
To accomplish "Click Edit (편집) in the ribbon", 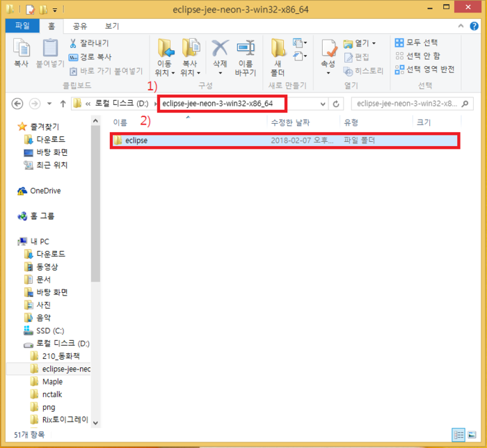I will pos(356,57).
